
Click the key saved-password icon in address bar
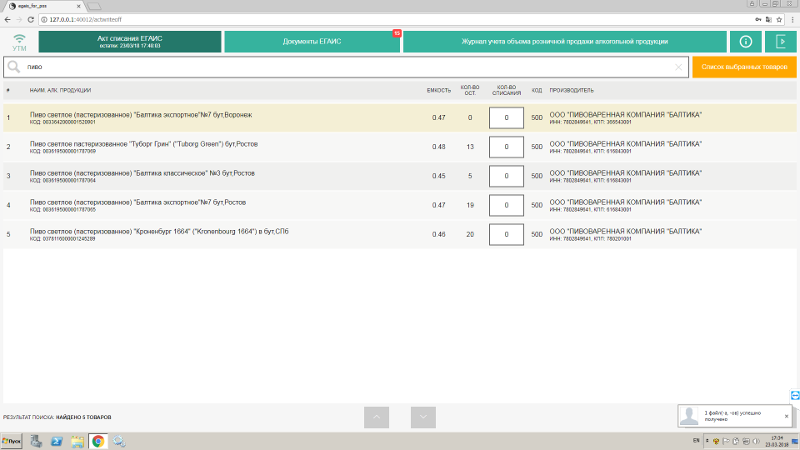pyautogui.click(x=758, y=19)
